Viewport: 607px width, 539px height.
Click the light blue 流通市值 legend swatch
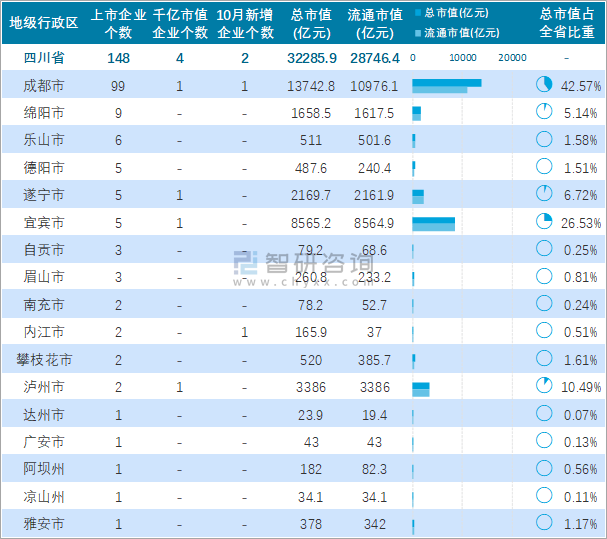click(x=417, y=32)
